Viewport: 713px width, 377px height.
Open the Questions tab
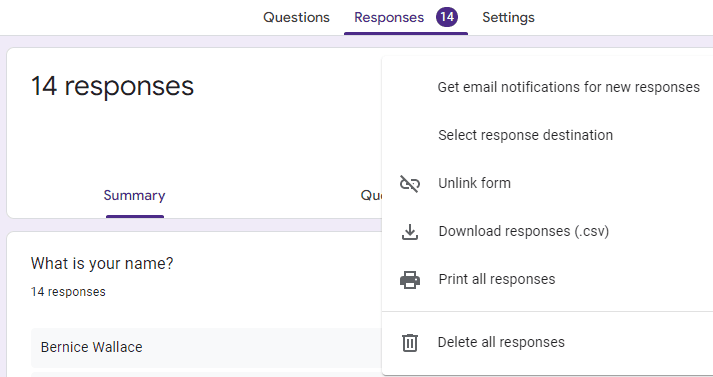(x=296, y=17)
